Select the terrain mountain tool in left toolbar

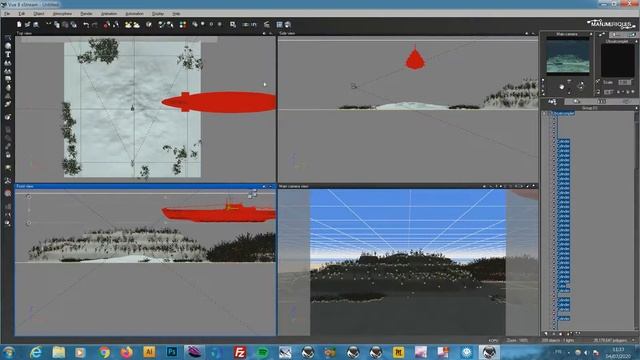pos(8,63)
